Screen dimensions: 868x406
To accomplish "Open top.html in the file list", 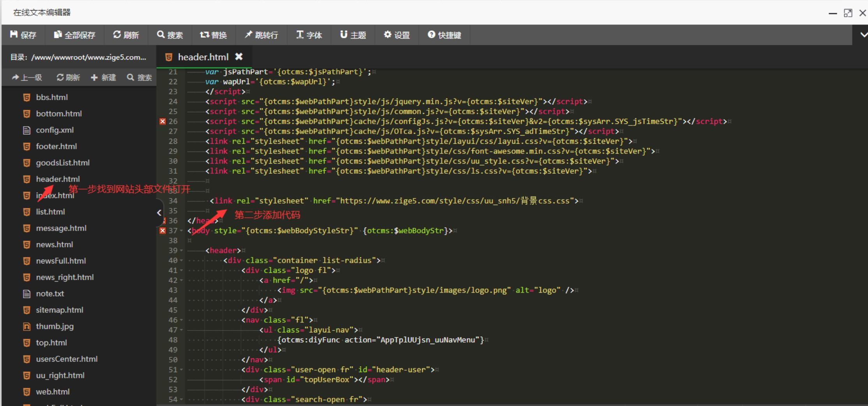I will (51, 342).
